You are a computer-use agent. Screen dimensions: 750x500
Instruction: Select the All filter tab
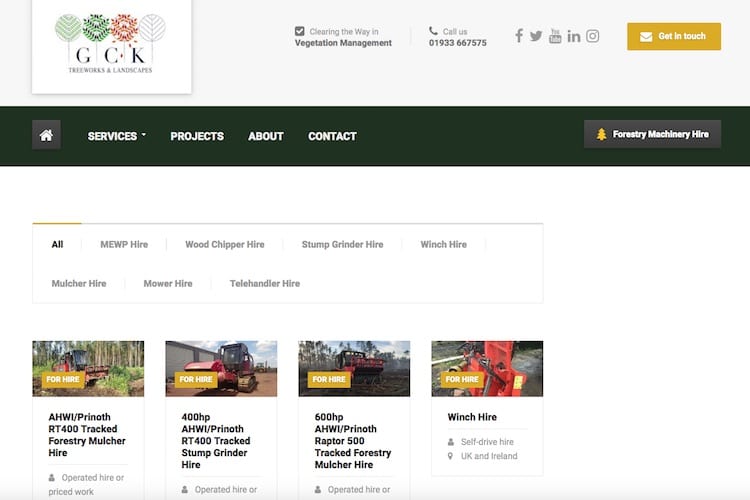(x=57, y=244)
